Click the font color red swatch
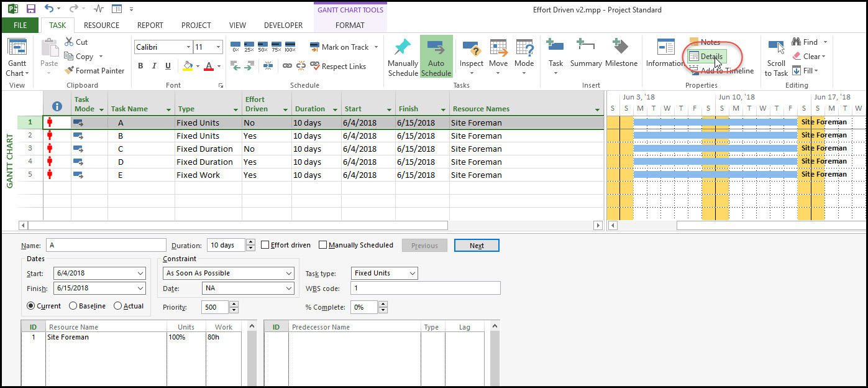 [209, 66]
